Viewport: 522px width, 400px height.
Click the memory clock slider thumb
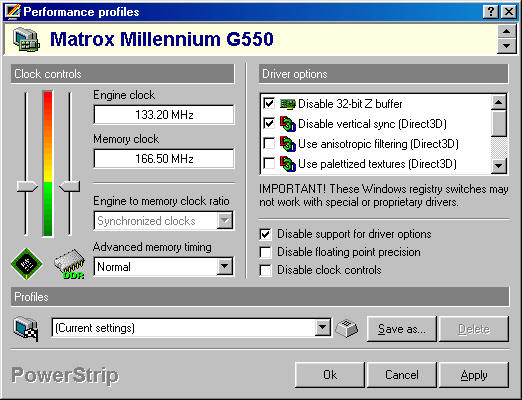pos(70,186)
